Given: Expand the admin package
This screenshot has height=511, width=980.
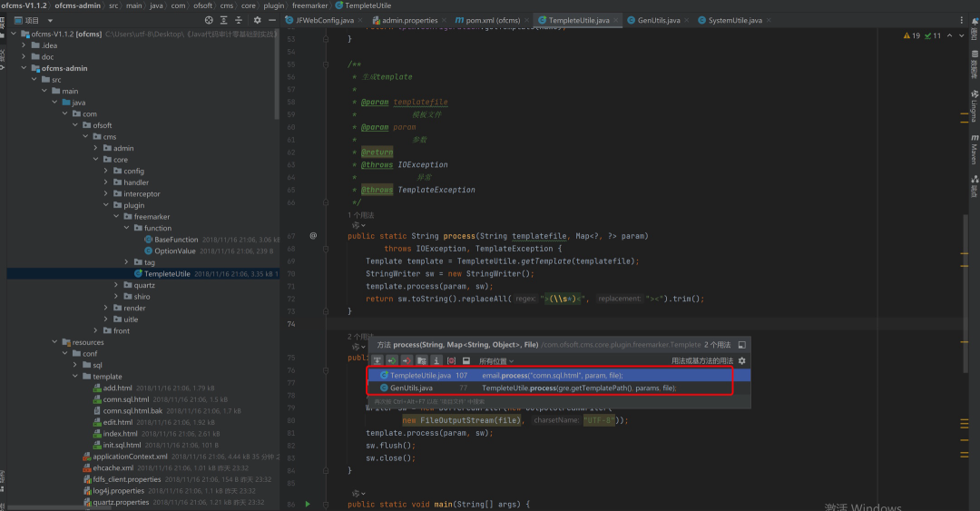Looking at the screenshot, I should tap(95, 148).
